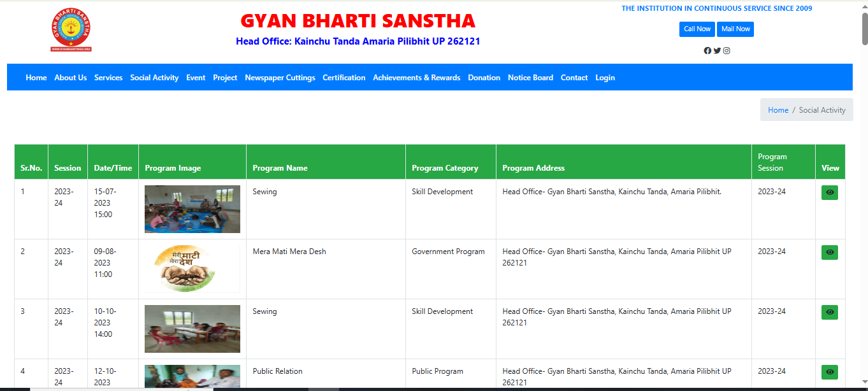Screen dimensions: 868x391
Task: Open the Donation menu item
Action: coord(484,78)
